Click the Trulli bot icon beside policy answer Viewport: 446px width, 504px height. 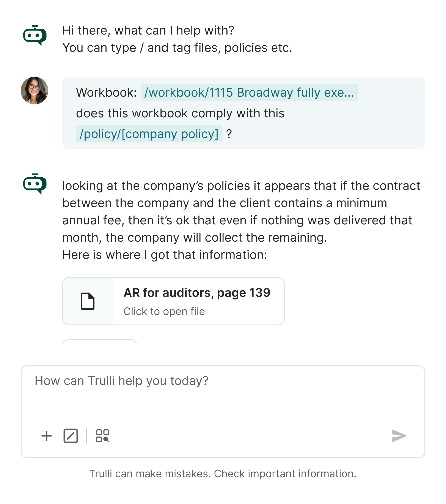click(x=35, y=184)
